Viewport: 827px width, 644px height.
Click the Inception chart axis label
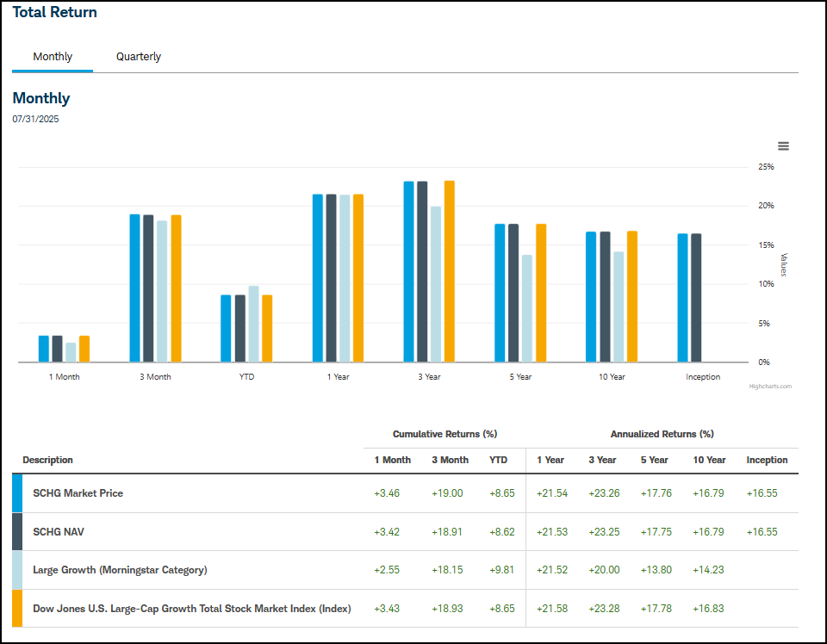click(703, 377)
